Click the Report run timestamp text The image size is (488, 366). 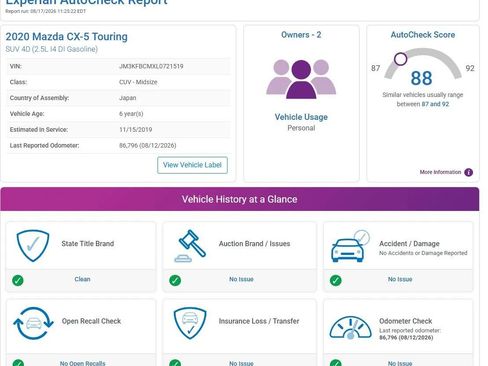click(x=45, y=11)
